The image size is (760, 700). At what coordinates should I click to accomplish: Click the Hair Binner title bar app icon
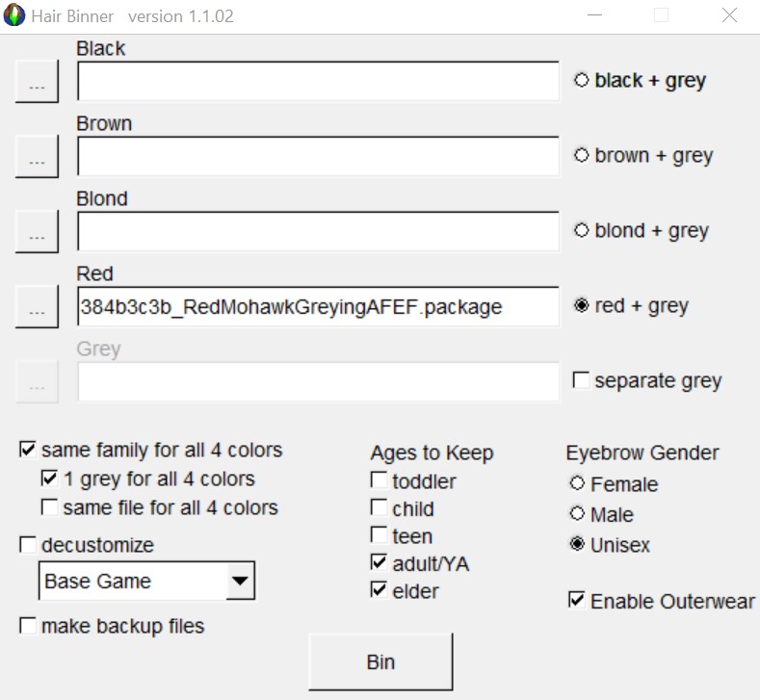tap(15, 16)
